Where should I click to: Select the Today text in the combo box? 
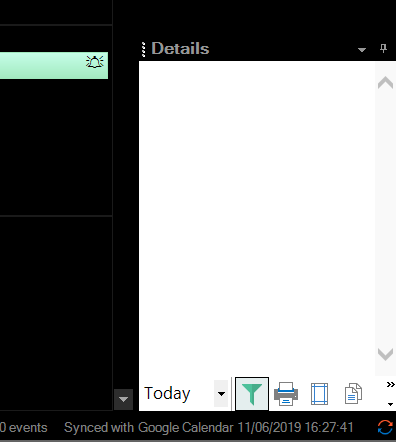click(x=167, y=394)
